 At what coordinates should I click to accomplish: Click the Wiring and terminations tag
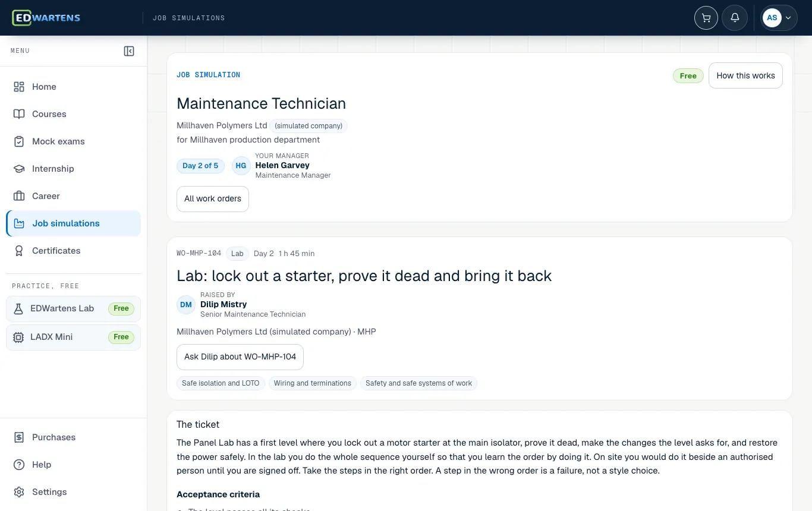(x=313, y=383)
